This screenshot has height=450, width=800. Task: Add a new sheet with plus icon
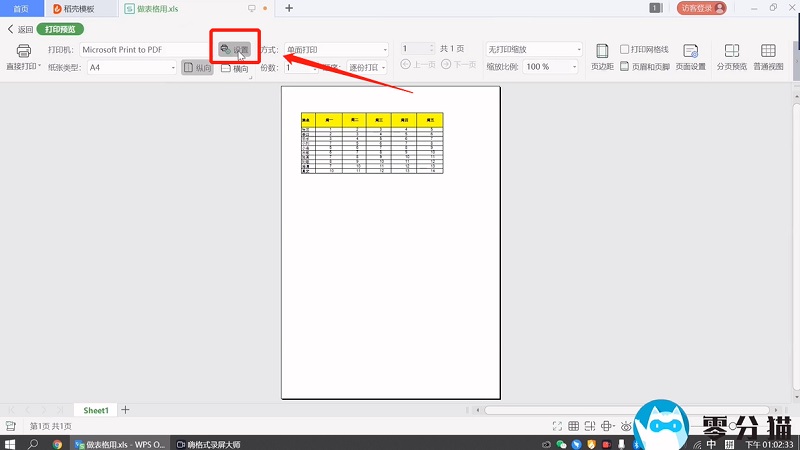point(126,410)
